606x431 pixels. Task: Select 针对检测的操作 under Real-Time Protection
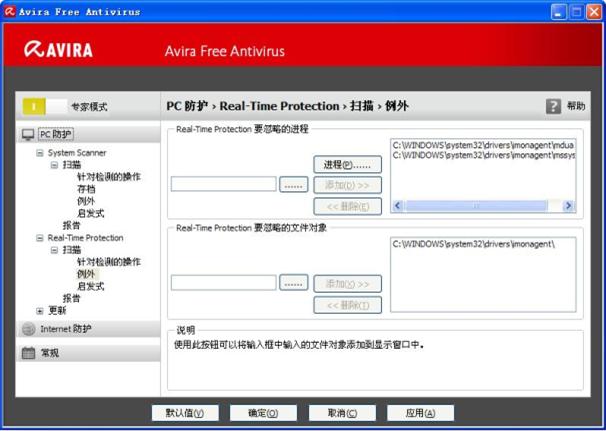tap(109, 262)
